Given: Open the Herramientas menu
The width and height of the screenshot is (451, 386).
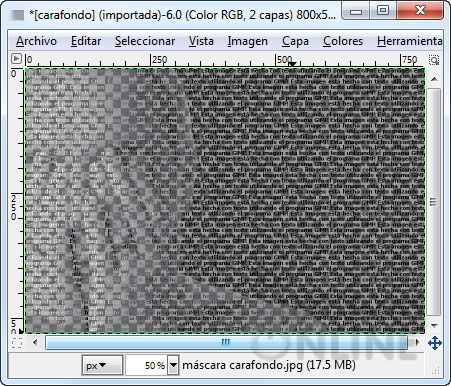Looking at the screenshot, I should click(410, 41).
